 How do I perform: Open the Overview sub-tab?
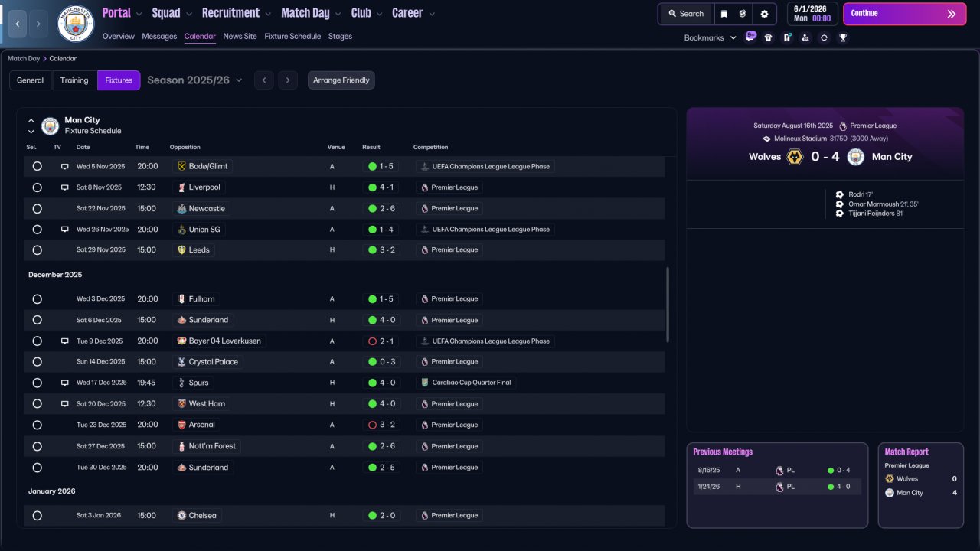click(x=119, y=37)
